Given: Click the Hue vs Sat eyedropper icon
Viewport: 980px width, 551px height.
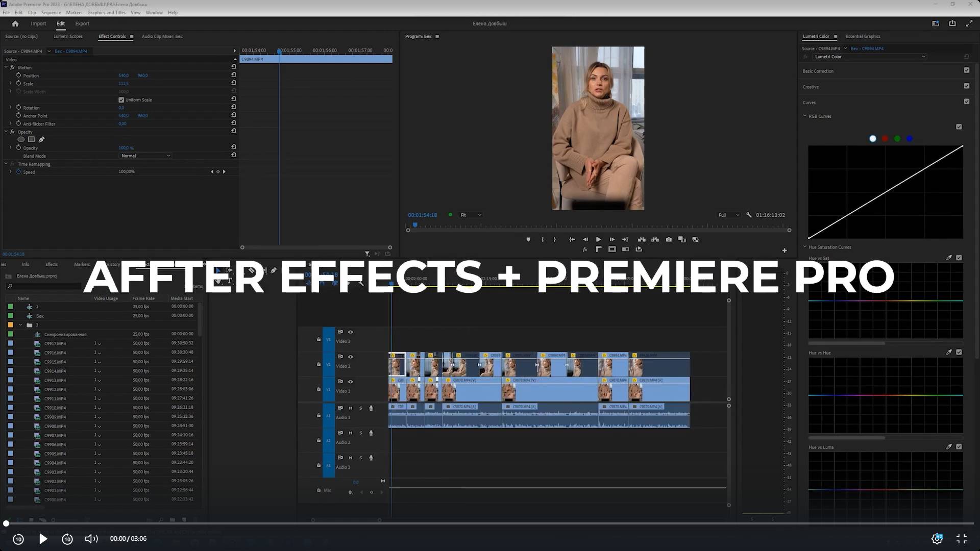Looking at the screenshot, I should (x=949, y=258).
